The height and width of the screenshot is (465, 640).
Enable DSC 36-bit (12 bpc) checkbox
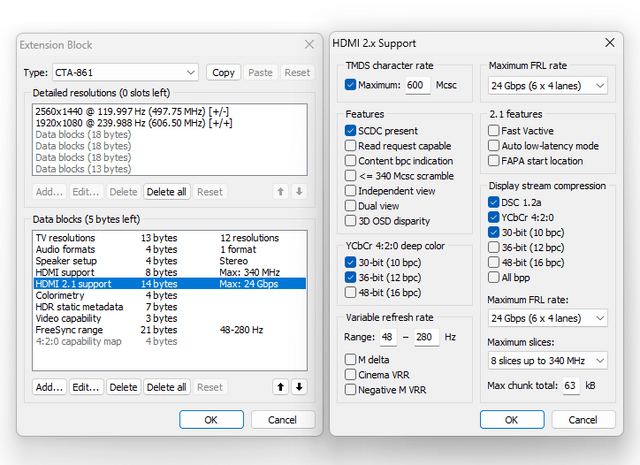[x=493, y=247]
